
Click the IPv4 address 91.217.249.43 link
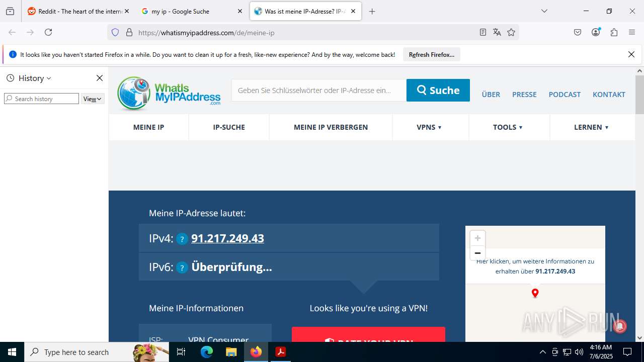227,238
